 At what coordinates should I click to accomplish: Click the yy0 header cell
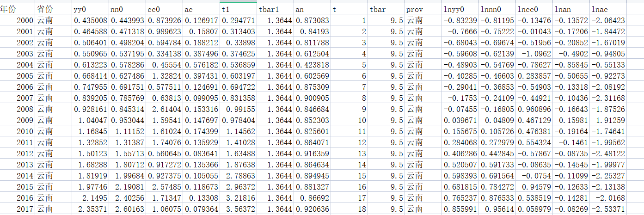coord(91,9)
